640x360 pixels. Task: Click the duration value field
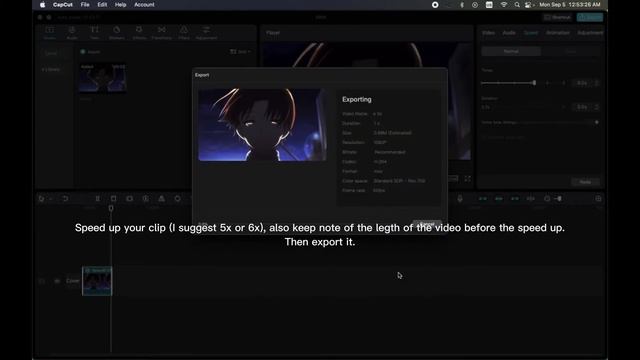(582, 107)
